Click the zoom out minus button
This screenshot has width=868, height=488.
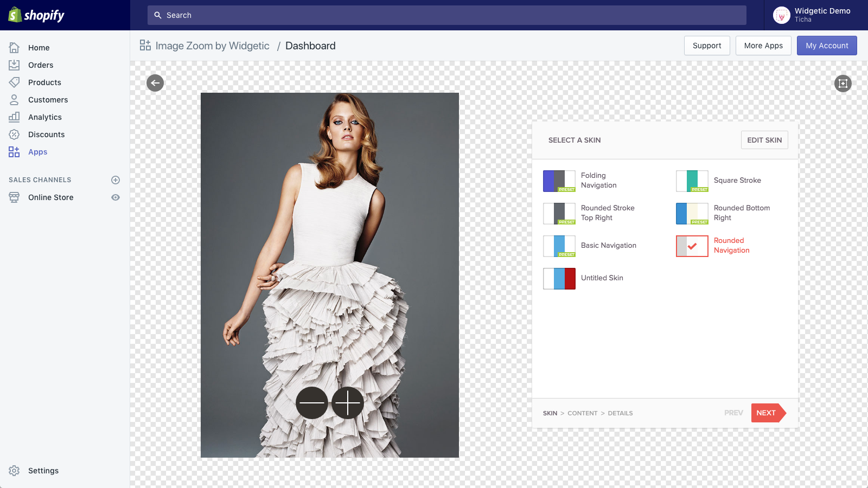tap(312, 403)
